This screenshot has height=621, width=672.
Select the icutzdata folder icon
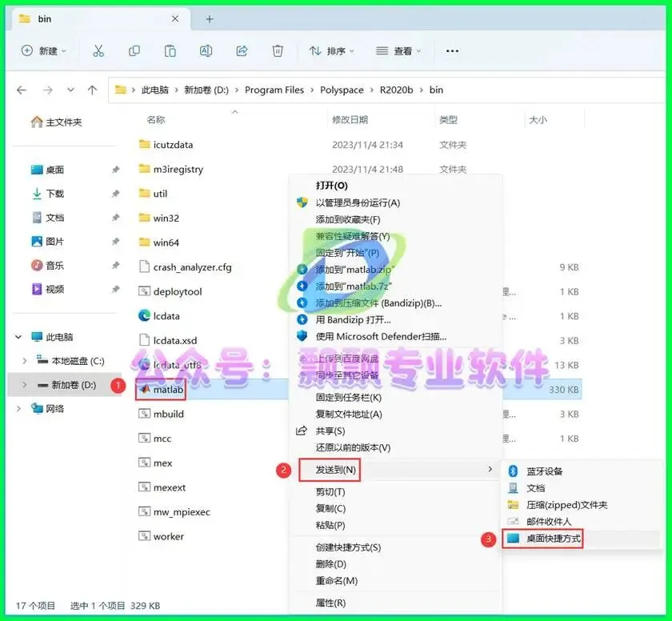tap(145, 144)
